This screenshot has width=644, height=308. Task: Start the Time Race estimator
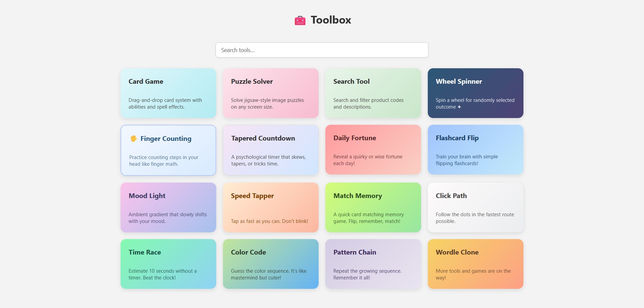click(x=168, y=264)
